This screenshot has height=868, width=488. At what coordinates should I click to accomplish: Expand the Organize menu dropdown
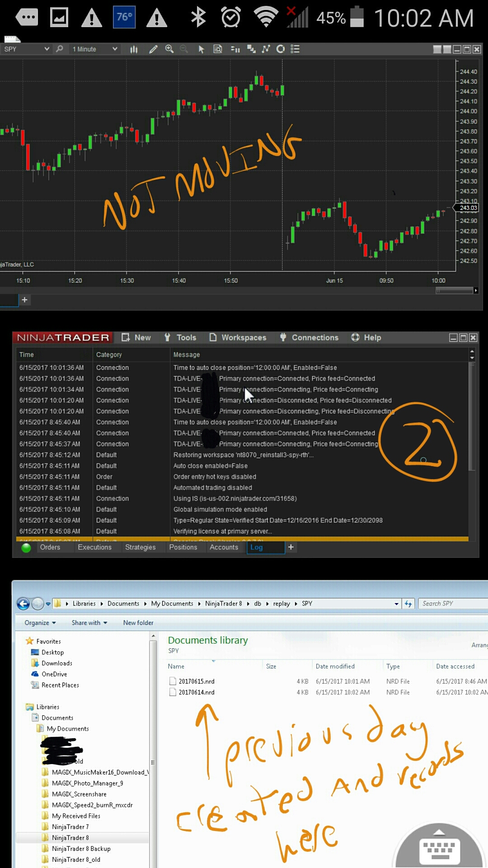pyautogui.click(x=40, y=623)
